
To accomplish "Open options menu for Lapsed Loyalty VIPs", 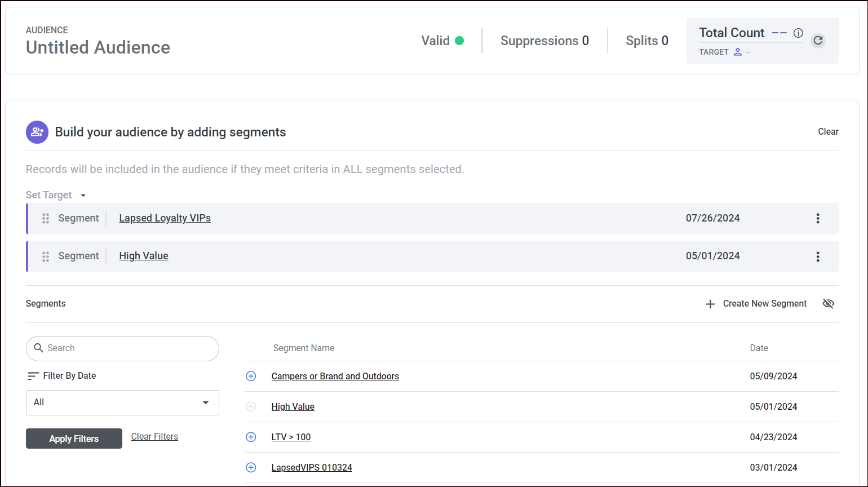I will (x=818, y=219).
